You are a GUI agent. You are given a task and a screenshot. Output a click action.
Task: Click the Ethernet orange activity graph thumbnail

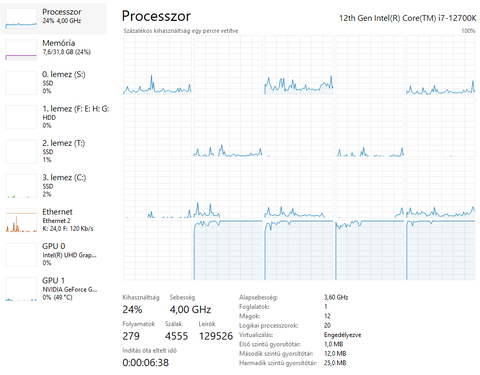(21, 220)
